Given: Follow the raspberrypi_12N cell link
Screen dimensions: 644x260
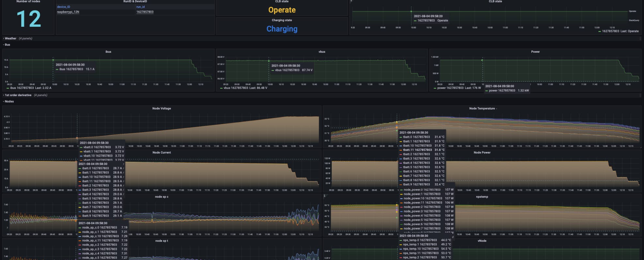Looking at the screenshot, I should coord(68,12).
